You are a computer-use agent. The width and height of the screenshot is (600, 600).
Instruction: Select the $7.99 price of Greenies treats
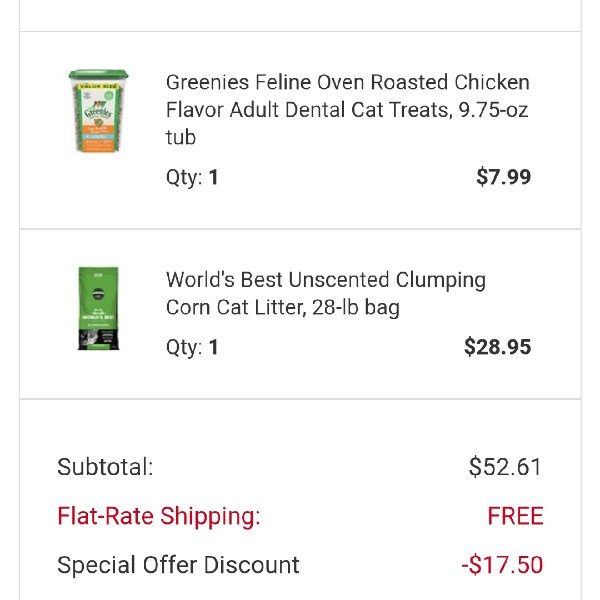coord(503,177)
